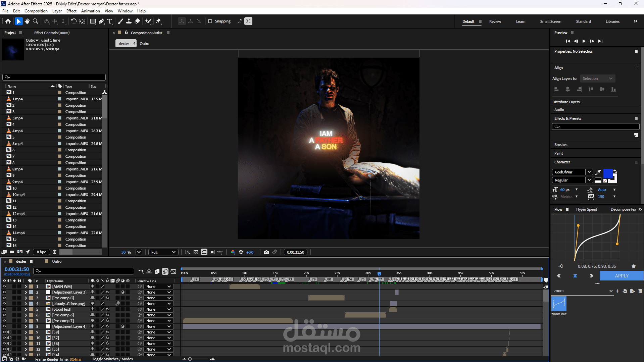Select the Rotation tool
This screenshot has width=644, height=362.
coord(73,21)
